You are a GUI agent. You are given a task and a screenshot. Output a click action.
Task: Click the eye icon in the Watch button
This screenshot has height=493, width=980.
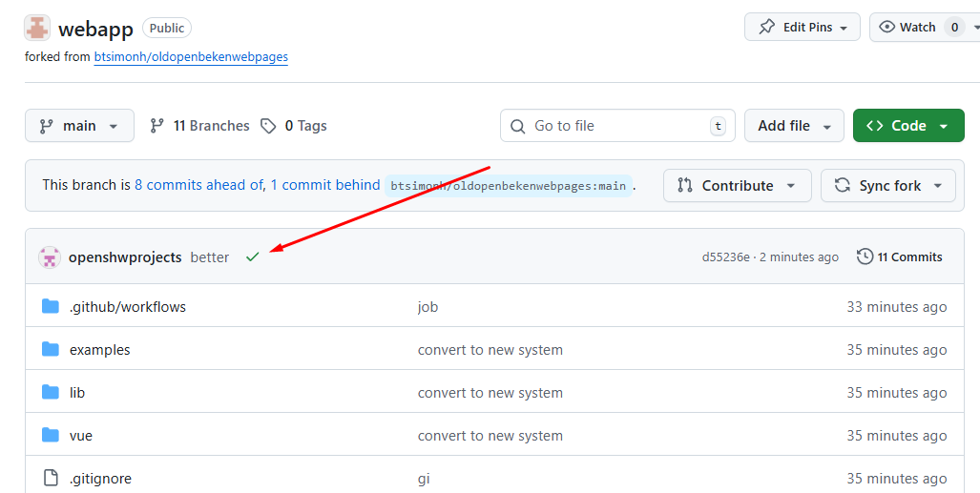(886, 27)
